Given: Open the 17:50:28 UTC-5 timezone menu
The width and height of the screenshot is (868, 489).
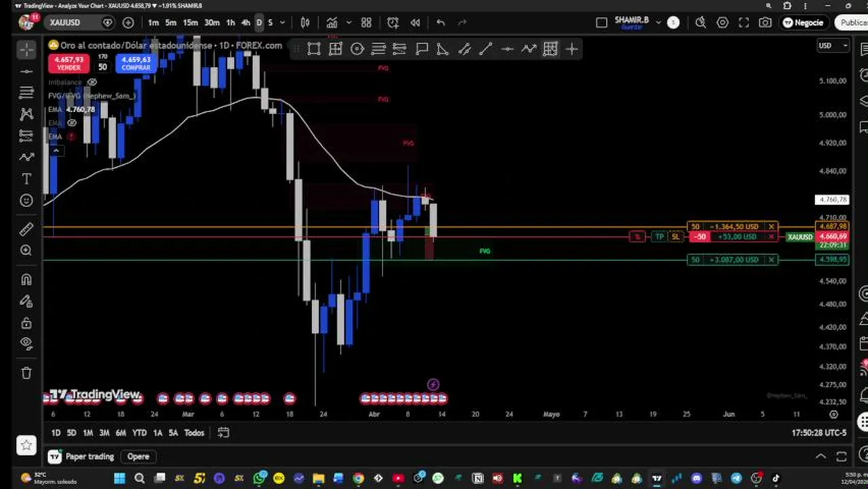Looking at the screenshot, I should [819, 433].
